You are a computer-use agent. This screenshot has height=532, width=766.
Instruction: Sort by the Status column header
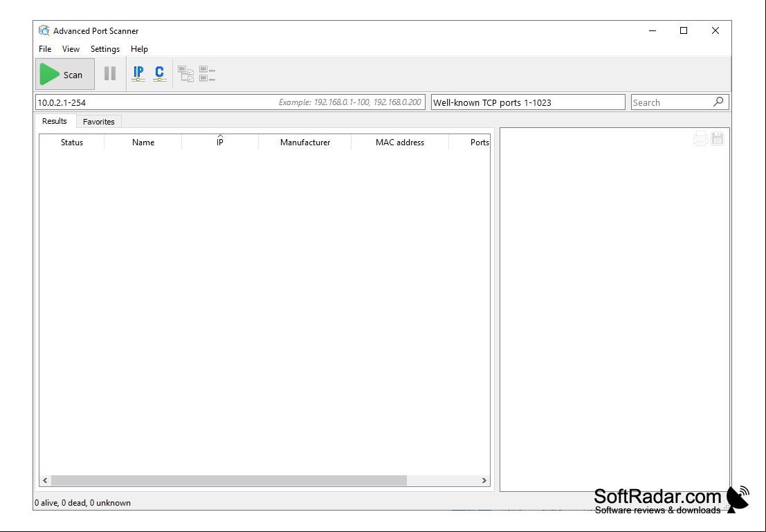(x=72, y=142)
